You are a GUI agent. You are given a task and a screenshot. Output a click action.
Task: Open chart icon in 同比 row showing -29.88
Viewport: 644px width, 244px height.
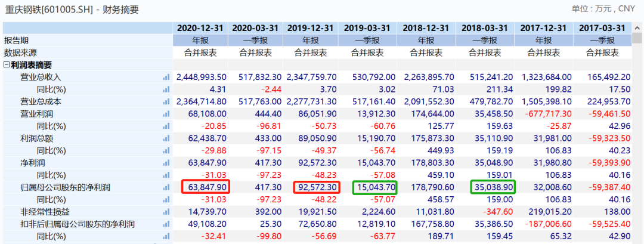[x=166, y=151]
